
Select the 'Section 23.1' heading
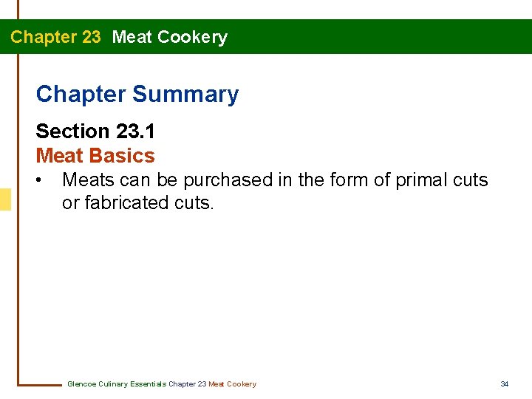(x=95, y=132)
